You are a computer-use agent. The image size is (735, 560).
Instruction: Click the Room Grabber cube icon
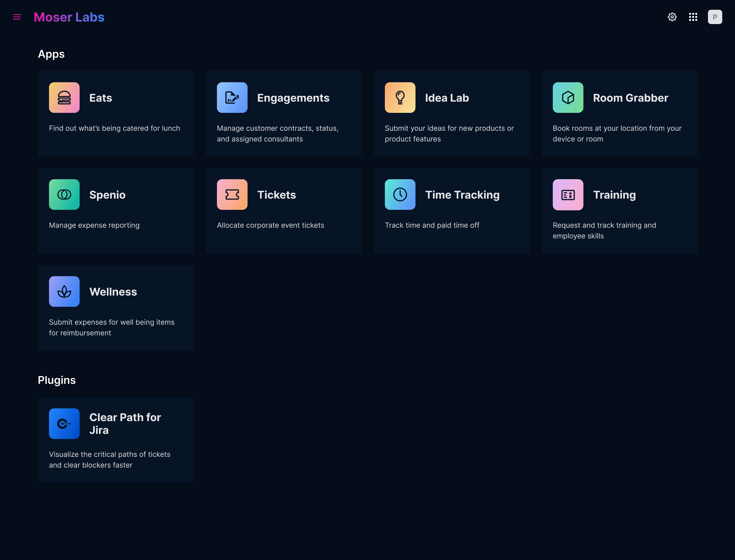[568, 98]
